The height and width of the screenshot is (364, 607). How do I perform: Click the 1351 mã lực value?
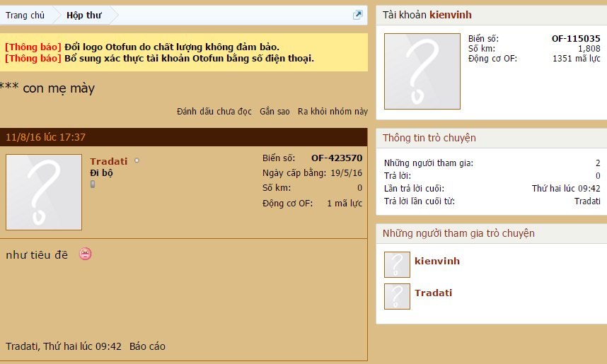coord(577,59)
